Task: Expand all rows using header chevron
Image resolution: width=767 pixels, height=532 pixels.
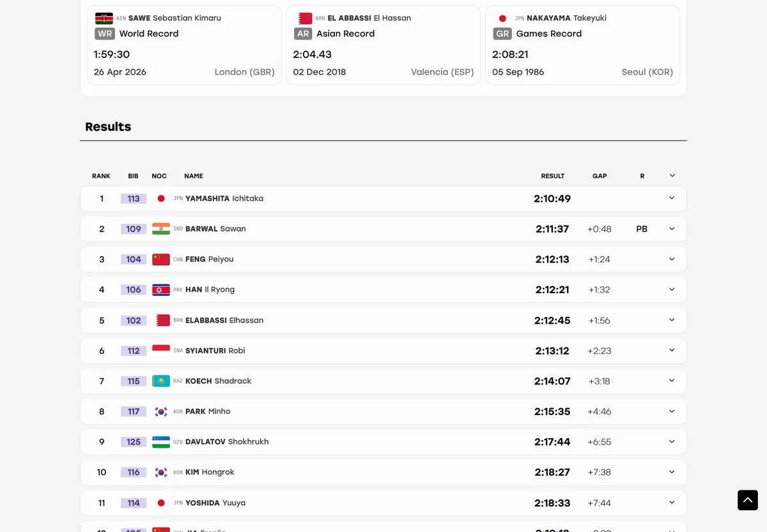Action: (x=672, y=176)
